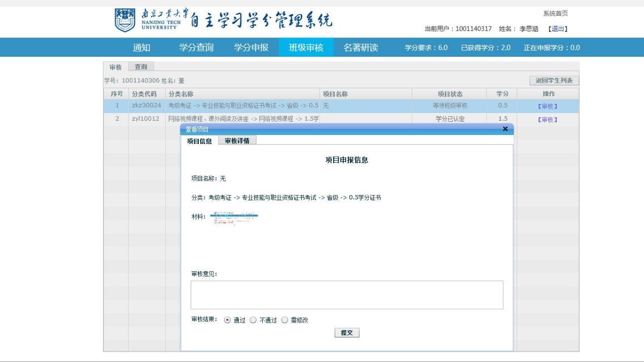
Task: Select the 需修改 radio button
Action: (x=284, y=320)
